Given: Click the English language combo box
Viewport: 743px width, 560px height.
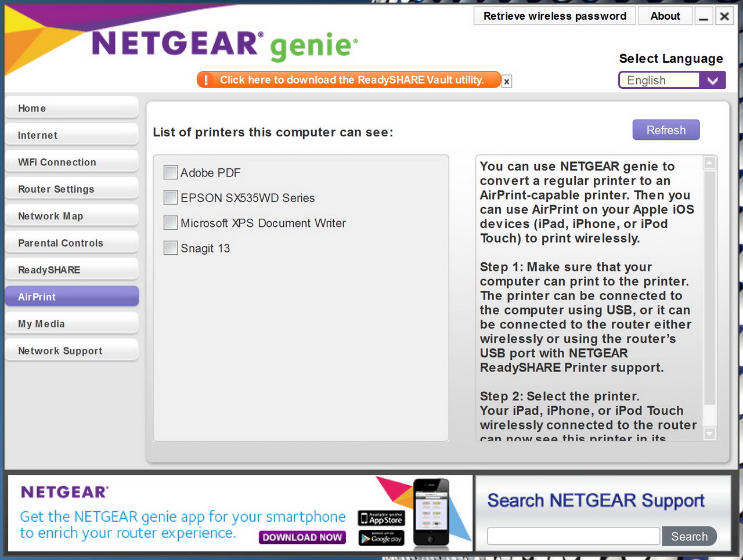Looking at the screenshot, I should 672,80.
